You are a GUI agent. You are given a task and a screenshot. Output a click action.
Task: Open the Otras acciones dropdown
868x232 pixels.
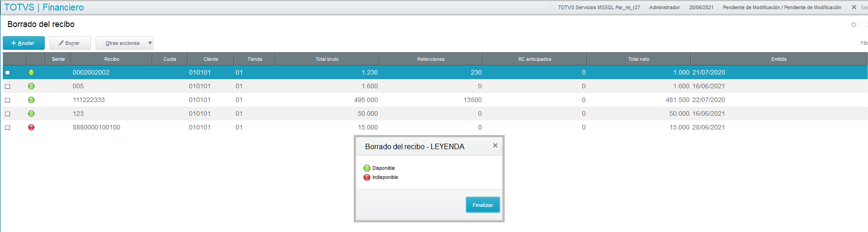[124, 43]
